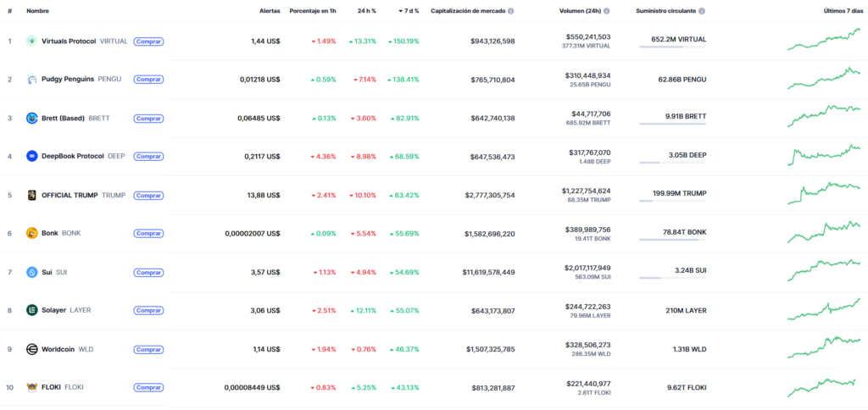Click the DeepBook Protocol coin logo
868x410 pixels.
coord(32,156)
